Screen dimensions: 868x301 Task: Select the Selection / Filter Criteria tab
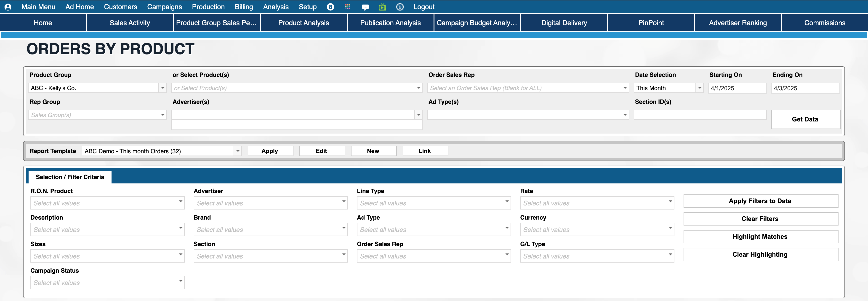(x=70, y=177)
